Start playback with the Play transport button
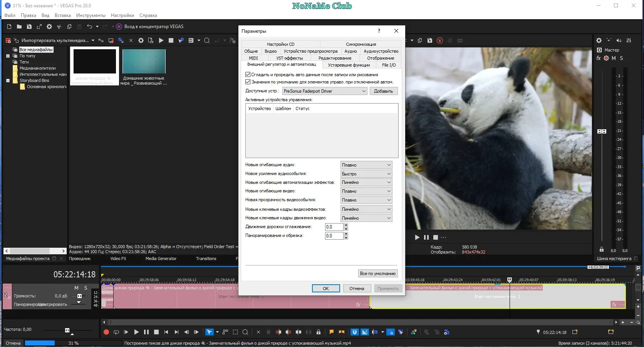The image size is (644, 347). pyautogui.click(x=136, y=332)
